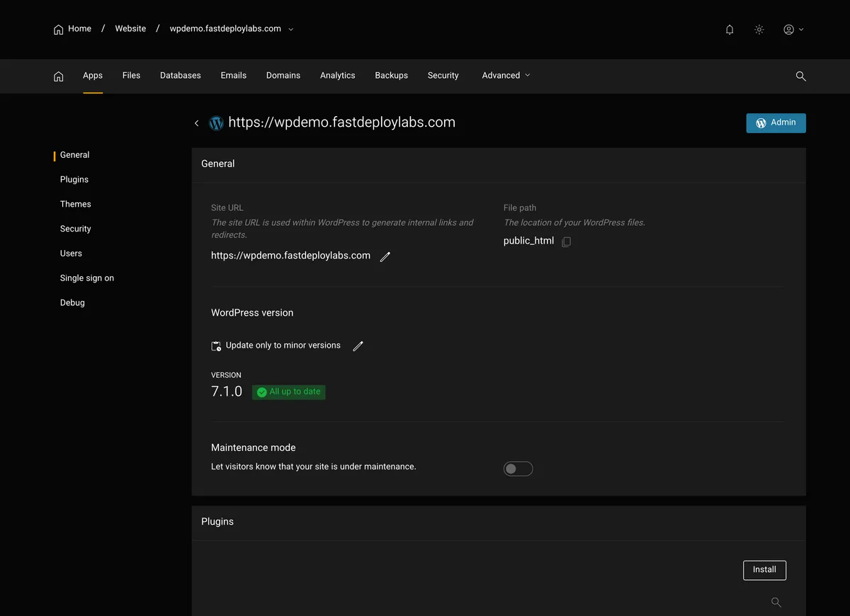Click the Admin button
This screenshot has height=616, width=850.
(x=776, y=123)
